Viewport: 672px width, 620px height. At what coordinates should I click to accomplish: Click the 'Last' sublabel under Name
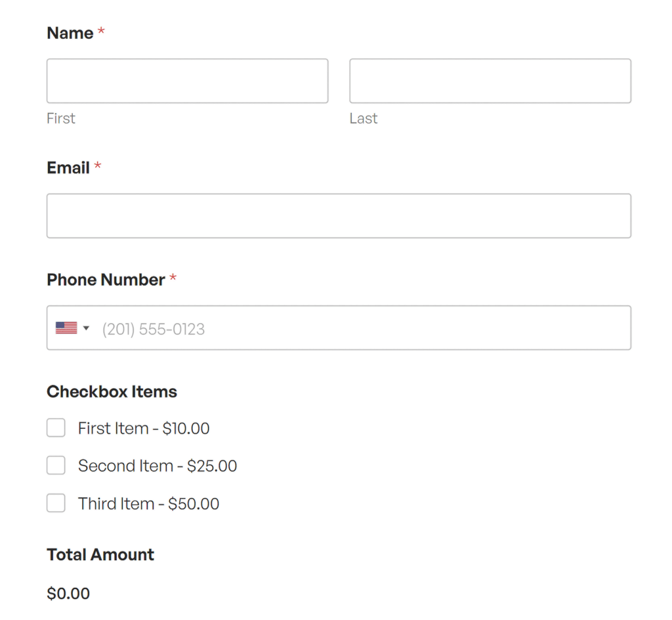point(364,118)
